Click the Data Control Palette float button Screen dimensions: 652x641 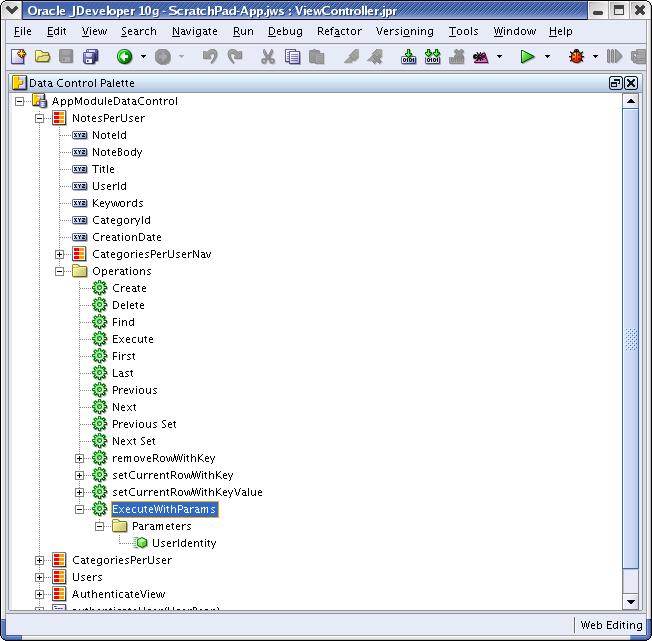[615, 83]
